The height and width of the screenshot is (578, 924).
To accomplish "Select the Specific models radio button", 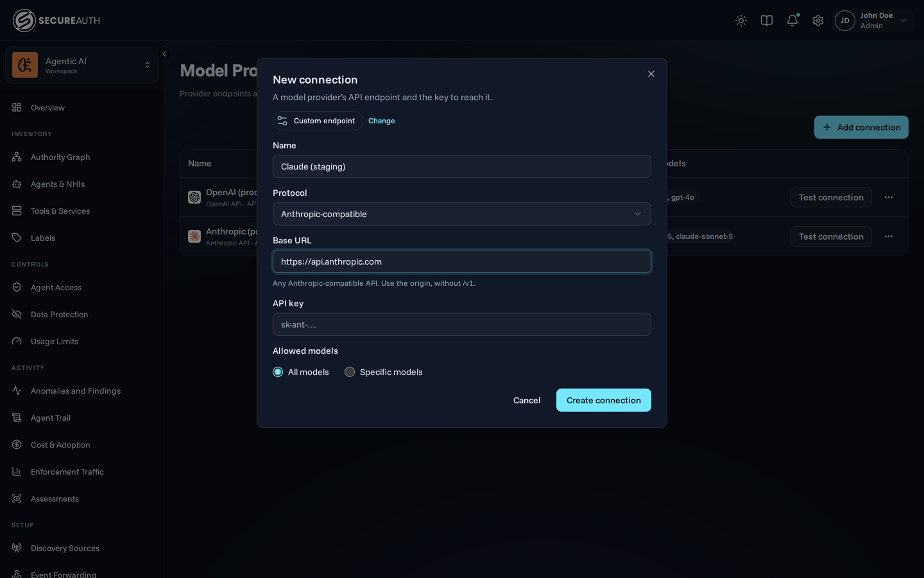I will point(350,372).
